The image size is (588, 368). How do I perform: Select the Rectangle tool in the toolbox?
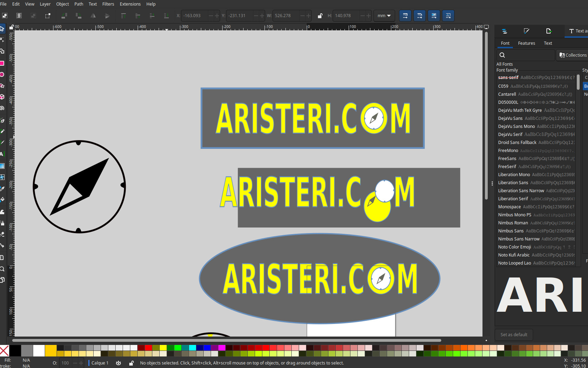(2, 63)
